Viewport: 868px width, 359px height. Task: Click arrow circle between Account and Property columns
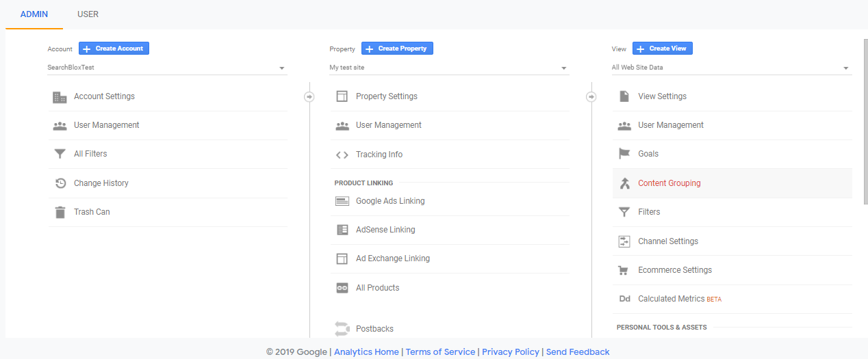[x=309, y=96]
